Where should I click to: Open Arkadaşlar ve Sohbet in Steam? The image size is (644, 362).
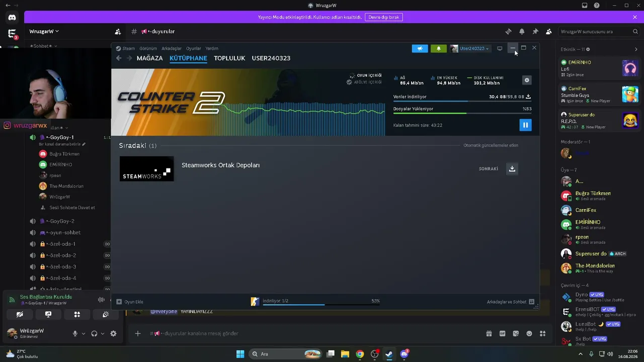coord(511,302)
